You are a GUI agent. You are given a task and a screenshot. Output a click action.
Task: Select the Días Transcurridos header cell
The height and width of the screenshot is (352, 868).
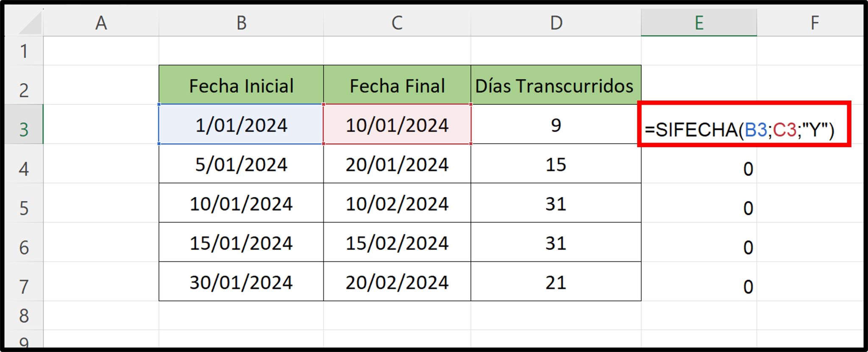555,85
